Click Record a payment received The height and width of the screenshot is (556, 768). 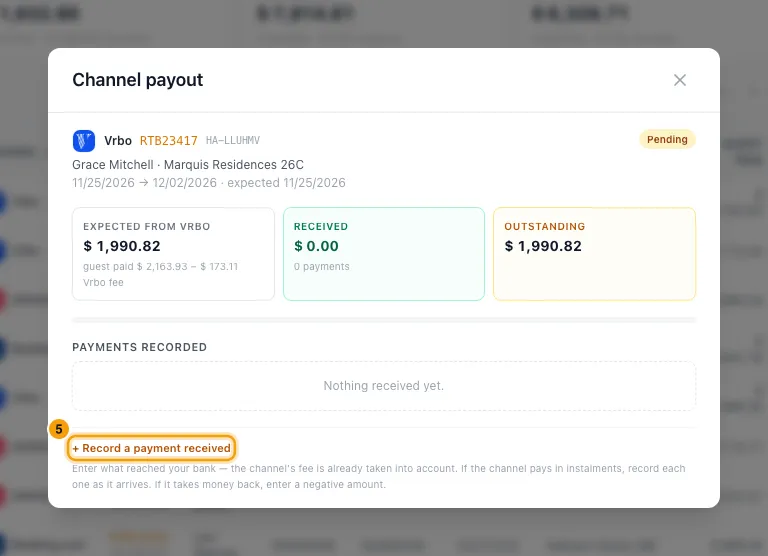(151, 448)
